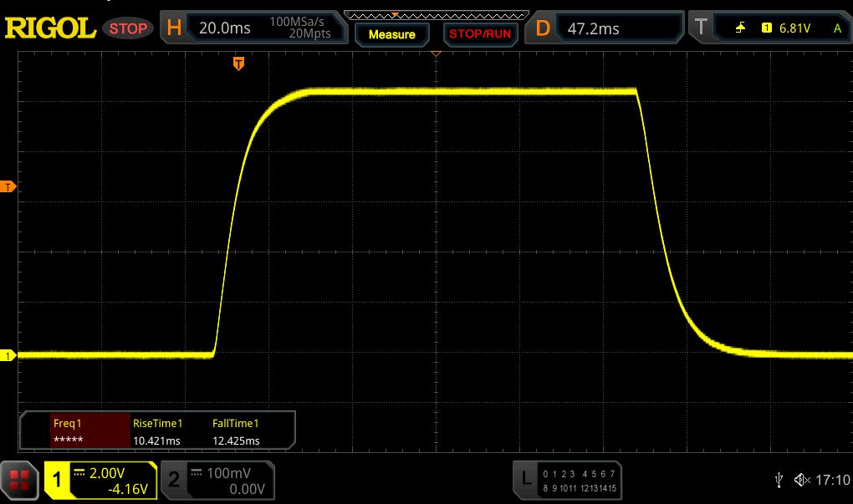Enable channel 2 showing 100mV
This screenshot has width=853, height=504.
[217, 480]
